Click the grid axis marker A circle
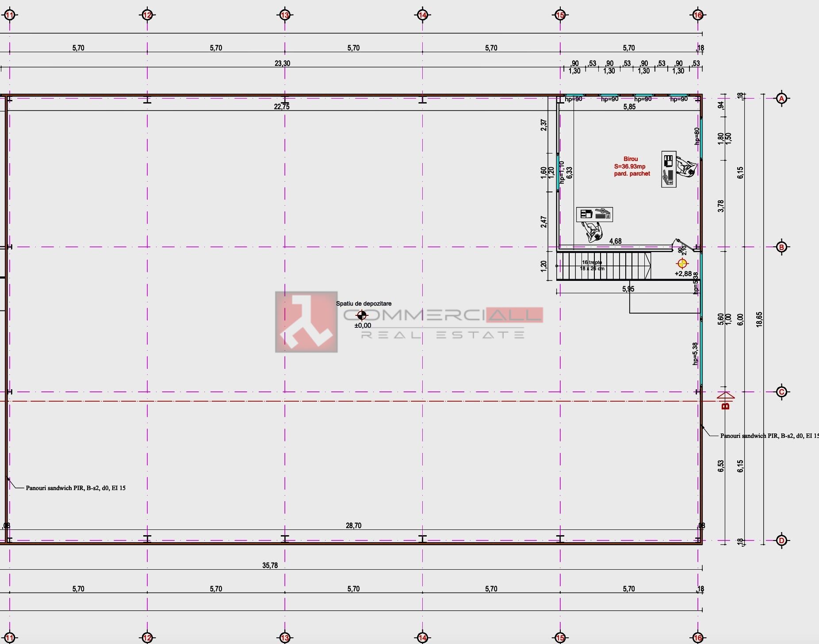 pos(781,99)
